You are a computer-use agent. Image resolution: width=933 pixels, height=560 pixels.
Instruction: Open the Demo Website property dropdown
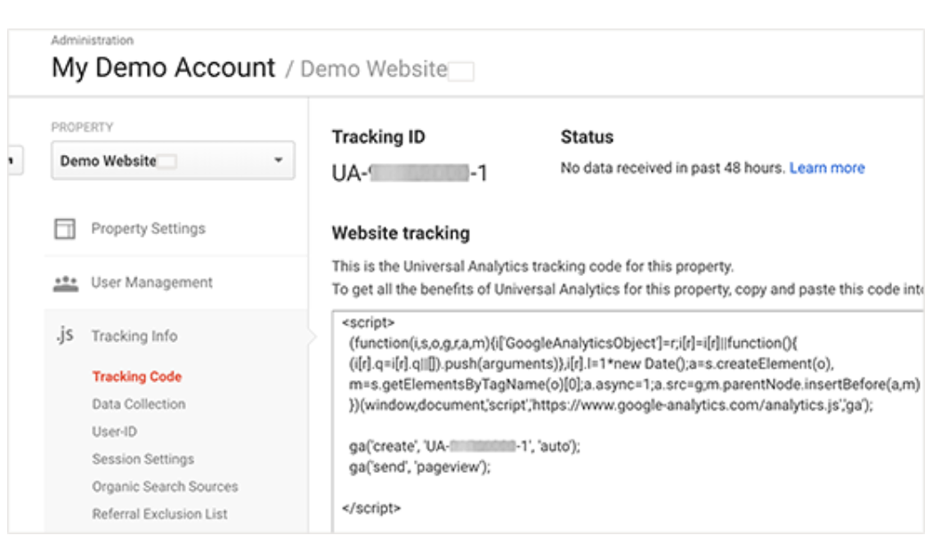click(x=172, y=161)
